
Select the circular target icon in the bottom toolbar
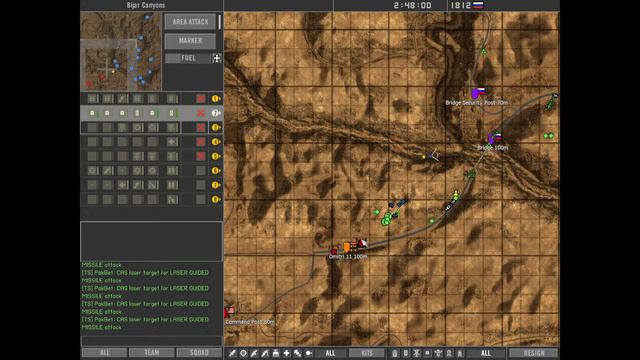click(243, 353)
